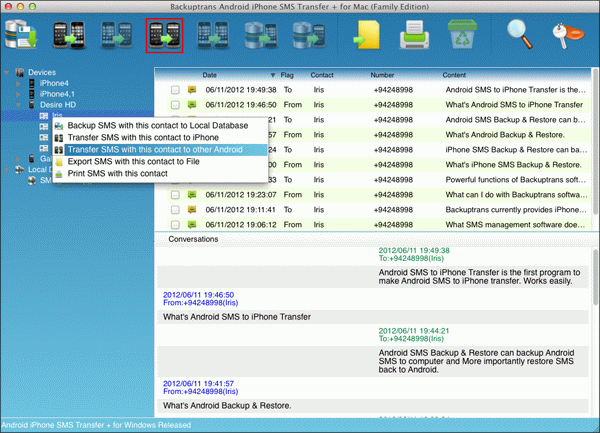Sort messages by the Contact column header
Viewport: 600px width, 433px height.
tap(322, 75)
